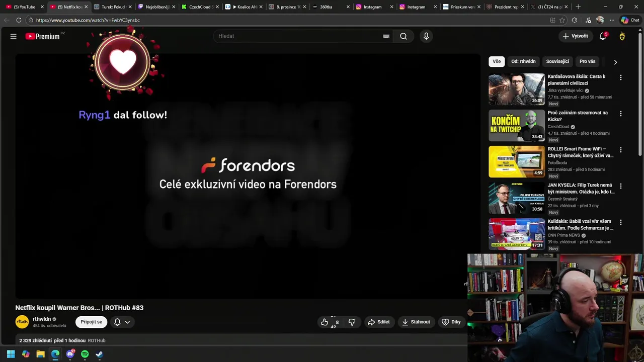The height and width of the screenshot is (362, 644).
Task: Open the rthwldn channel name link
Action: (x=42, y=319)
